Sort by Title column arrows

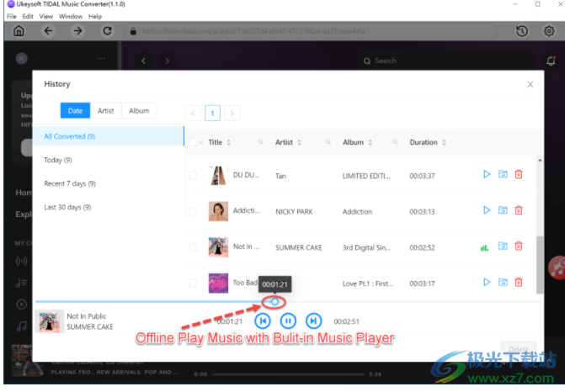point(229,142)
